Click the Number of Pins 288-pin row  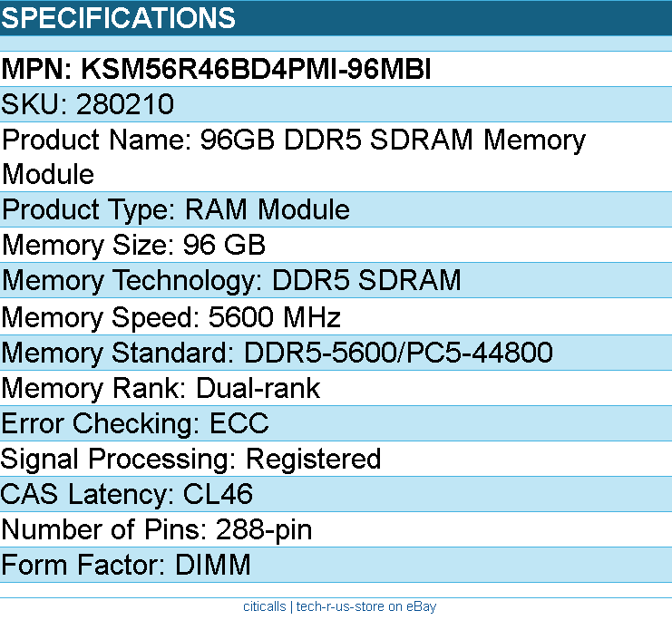[156, 529]
